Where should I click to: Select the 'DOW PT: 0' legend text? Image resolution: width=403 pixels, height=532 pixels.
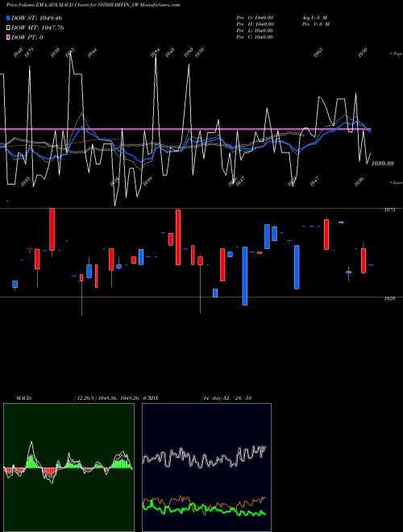click(27, 37)
